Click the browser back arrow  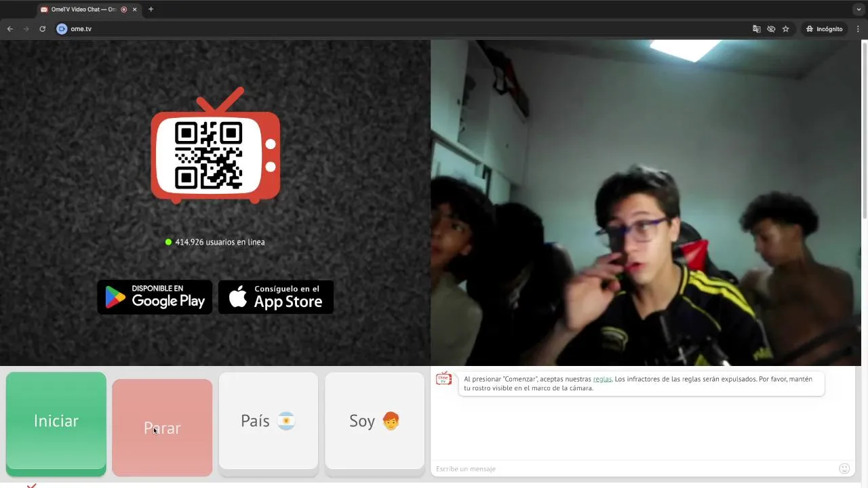9,29
